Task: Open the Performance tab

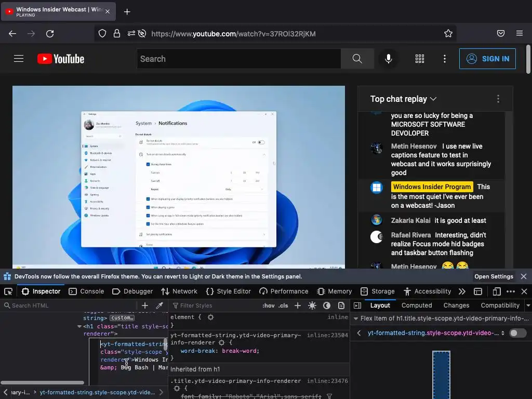Action: (284, 291)
